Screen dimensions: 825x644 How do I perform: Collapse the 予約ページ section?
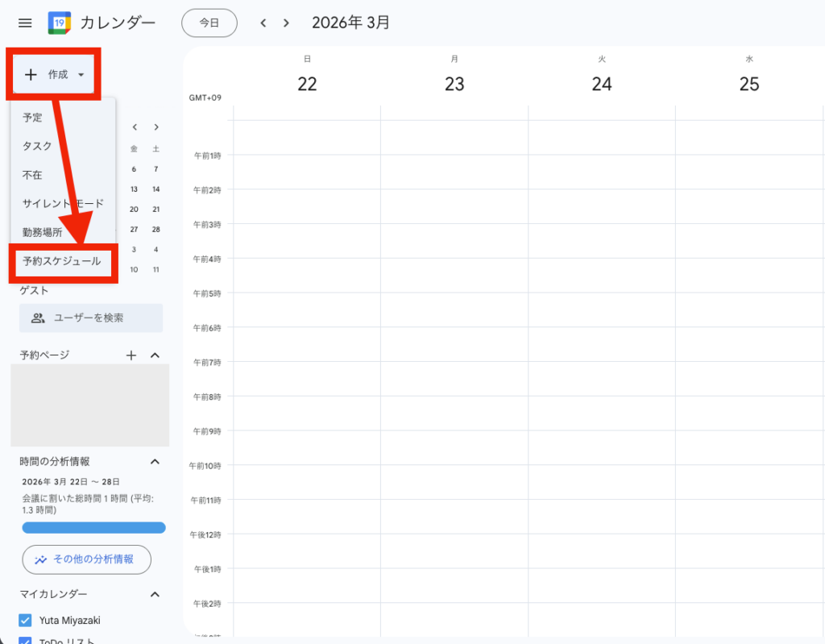[155, 355]
